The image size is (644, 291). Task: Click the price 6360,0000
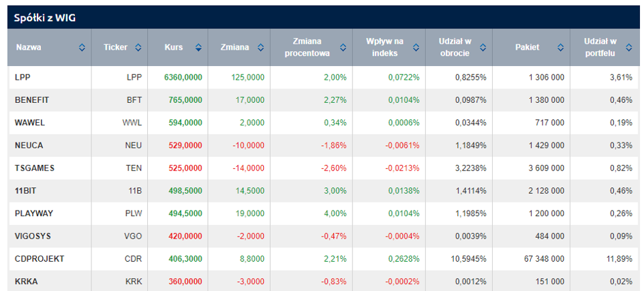pyautogui.click(x=183, y=77)
